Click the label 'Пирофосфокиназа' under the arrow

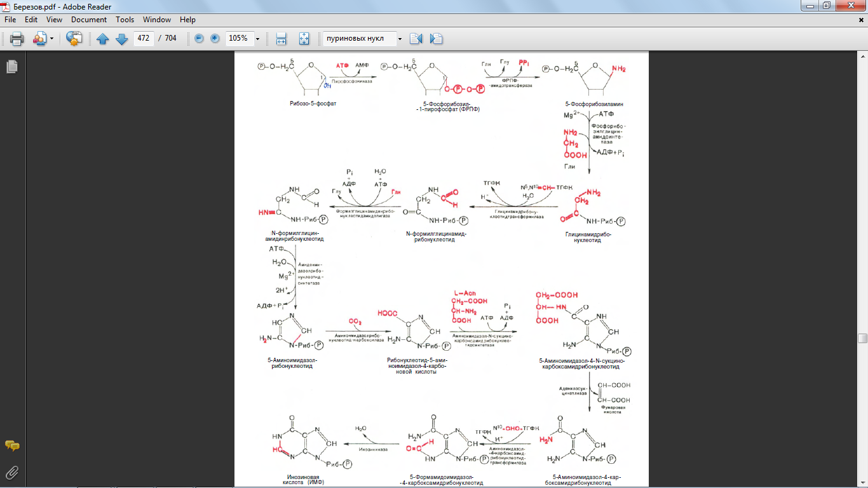pos(351,81)
